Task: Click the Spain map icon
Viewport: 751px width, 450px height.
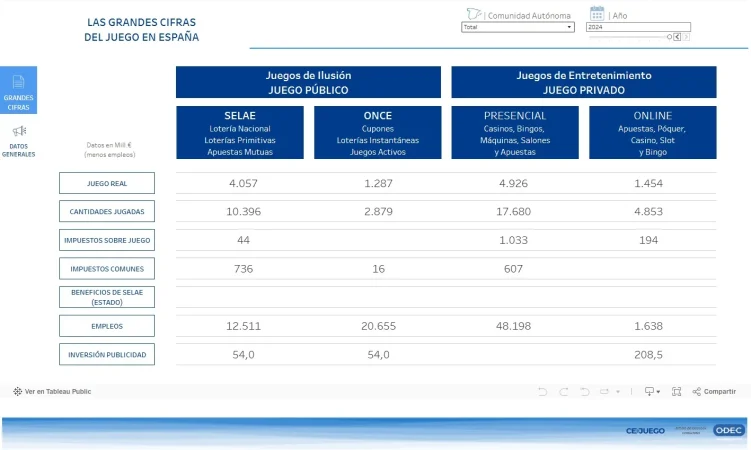Action: [473, 14]
